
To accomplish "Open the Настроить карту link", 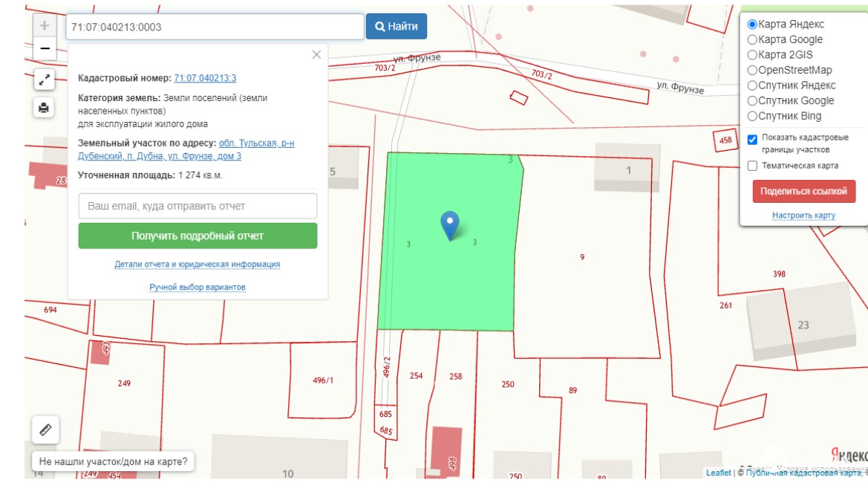I will (803, 215).
